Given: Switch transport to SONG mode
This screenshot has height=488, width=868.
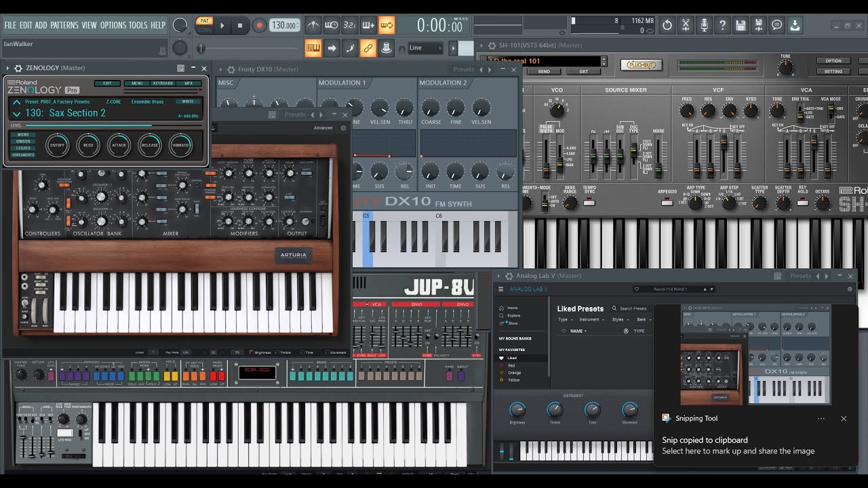Looking at the screenshot, I should [x=204, y=30].
